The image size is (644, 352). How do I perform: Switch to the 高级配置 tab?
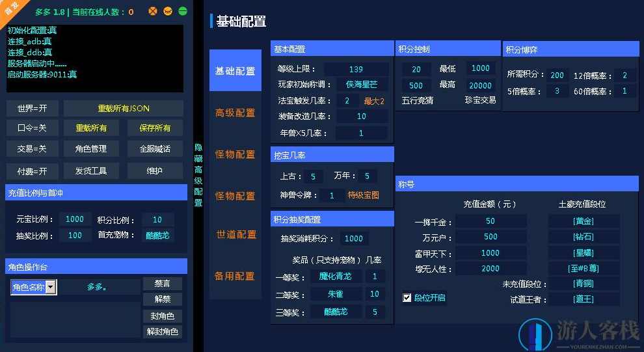pyautogui.click(x=235, y=113)
